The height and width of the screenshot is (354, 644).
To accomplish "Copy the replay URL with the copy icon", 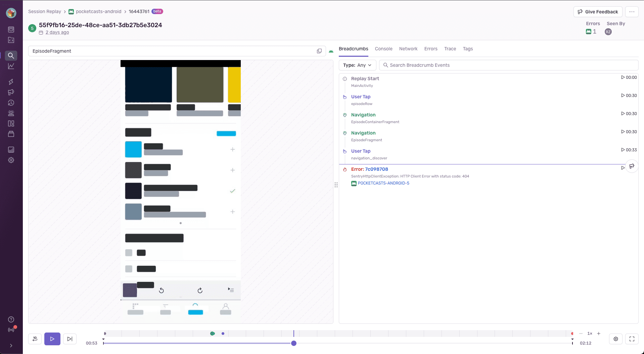I will tap(319, 51).
